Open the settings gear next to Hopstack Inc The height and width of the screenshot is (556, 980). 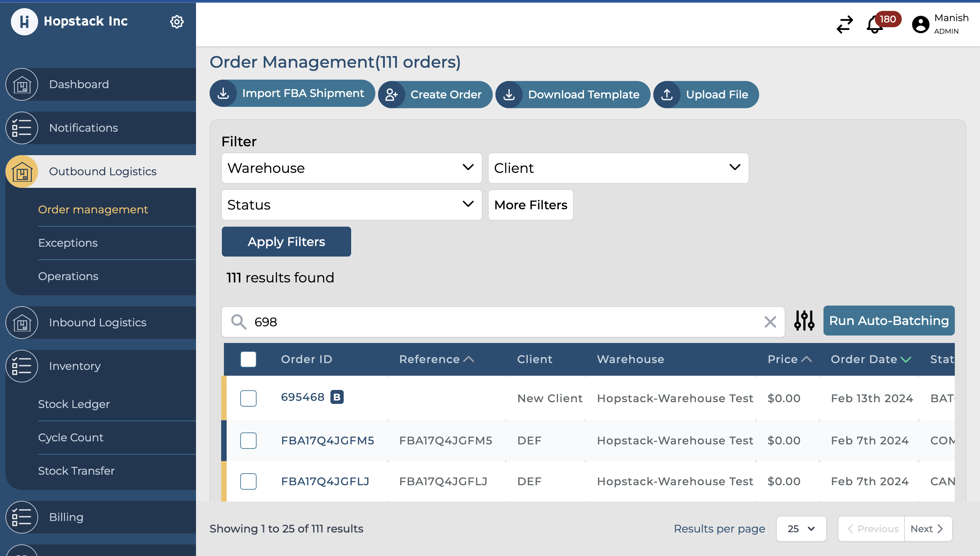click(176, 22)
